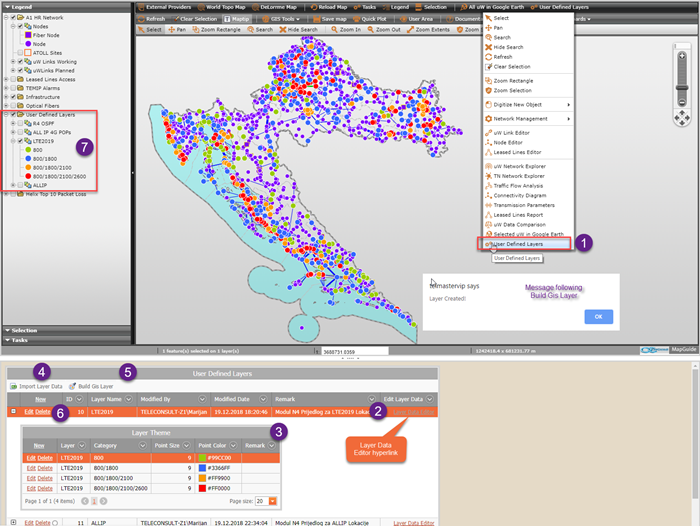Viewport: 700px width, 526px height.
Task: Select the Zoom Out tool
Action: tap(384, 29)
